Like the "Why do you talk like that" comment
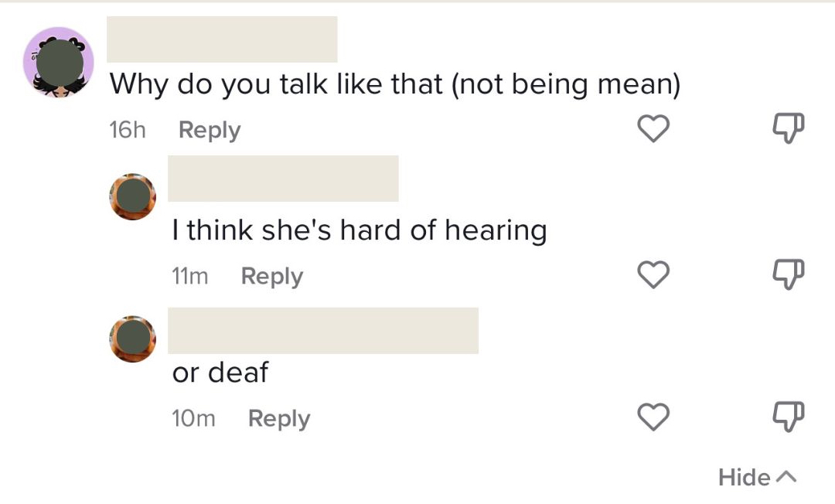Image resolution: width=835 pixels, height=504 pixels. point(653,129)
